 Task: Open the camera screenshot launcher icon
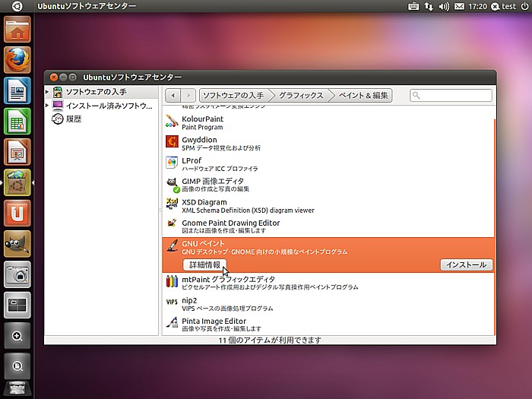click(17, 274)
